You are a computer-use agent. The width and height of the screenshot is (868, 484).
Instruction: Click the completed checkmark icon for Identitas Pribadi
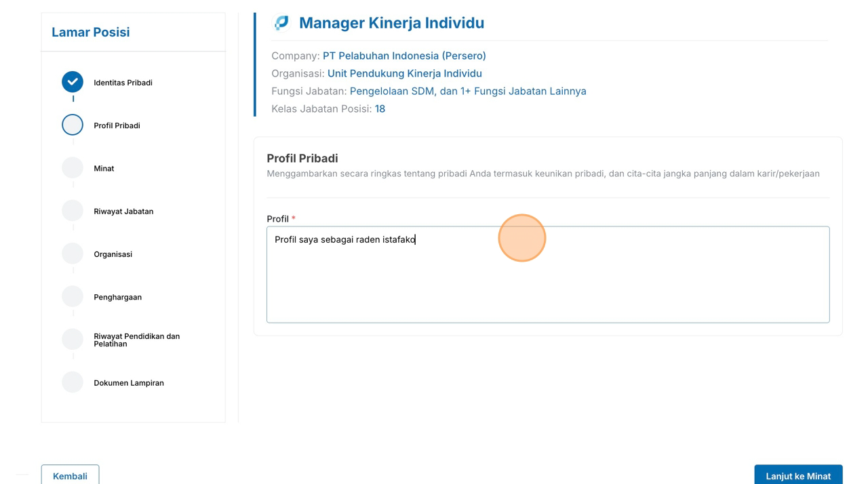click(x=73, y=82)
